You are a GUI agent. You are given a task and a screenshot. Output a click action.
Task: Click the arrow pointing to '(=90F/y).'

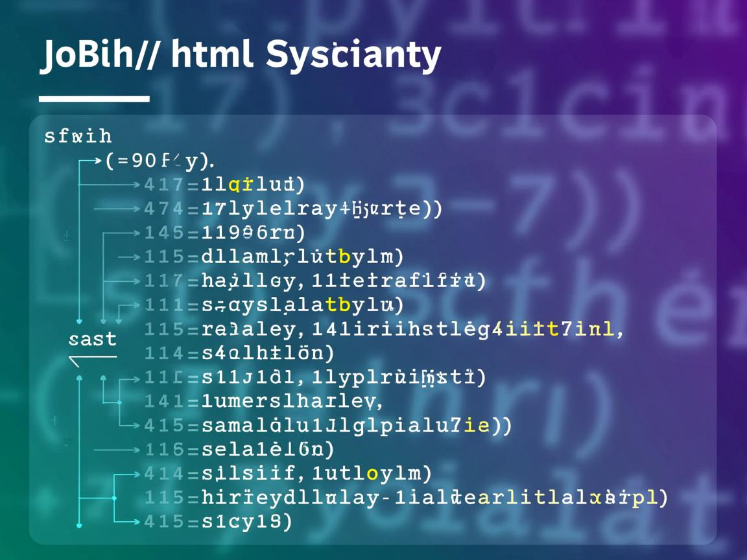pyautogui.click(x=91, y=160)
